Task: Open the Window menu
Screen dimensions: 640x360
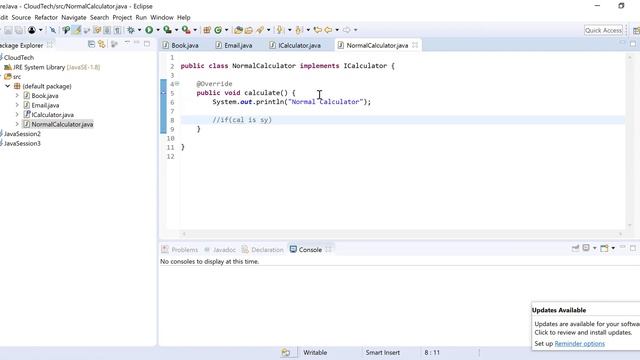Action: click(x=162, y=18)
